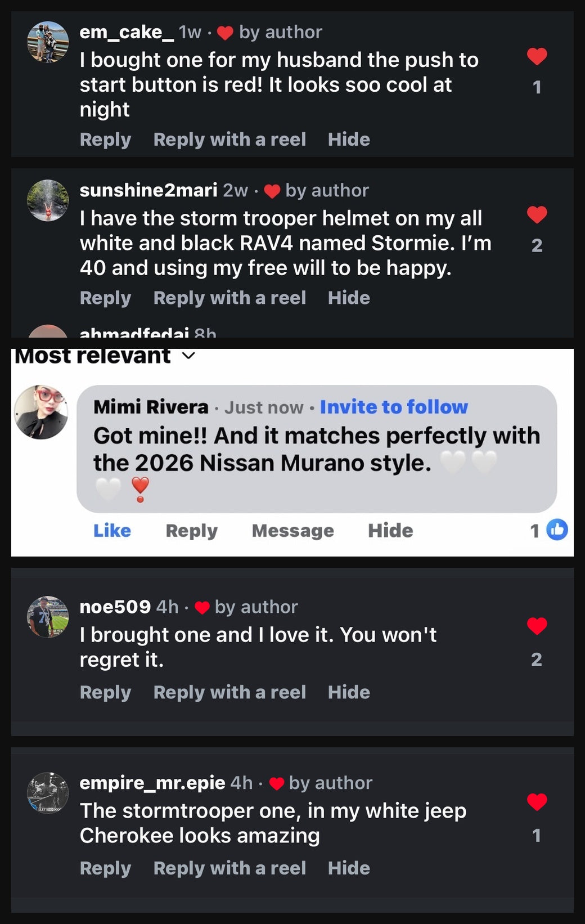Reply to em_cake_'s comment
Viewport: 585px width, 924px height.
[x=105, y=140]
